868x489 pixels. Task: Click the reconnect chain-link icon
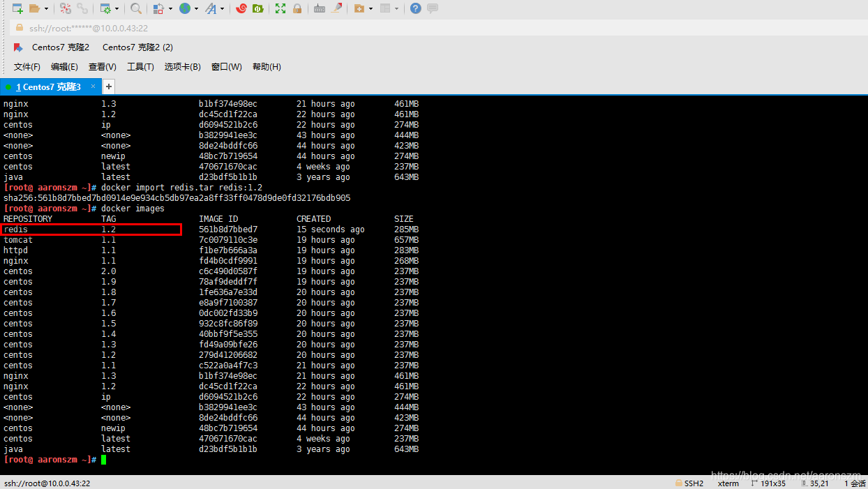pyautogui.click(x=82, y=8)
